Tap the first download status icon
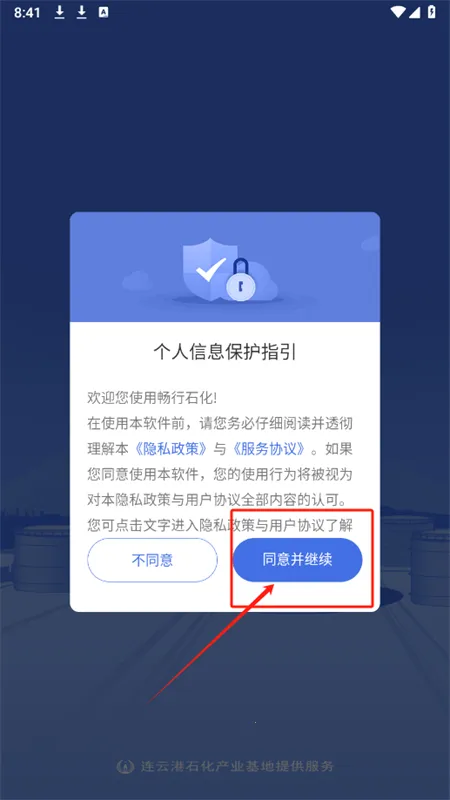The height and width of the screenshot is (800, 450). click(60, 13)
